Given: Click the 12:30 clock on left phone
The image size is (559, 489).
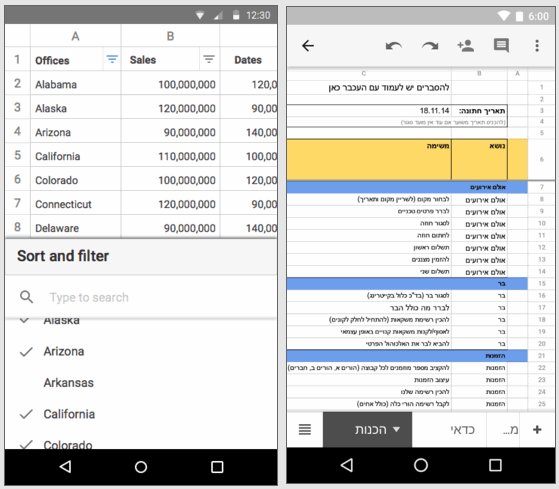Looking at the screenshot, I should 258,15.
